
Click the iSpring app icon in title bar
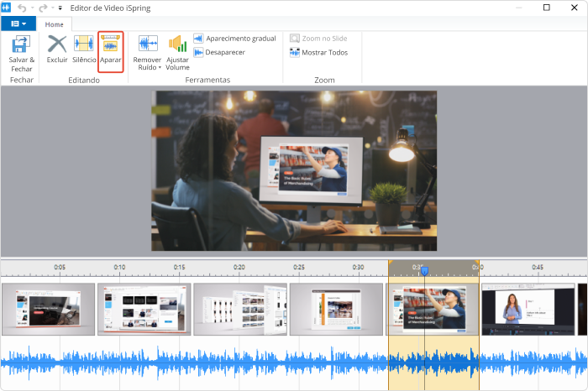coord(7,8)
